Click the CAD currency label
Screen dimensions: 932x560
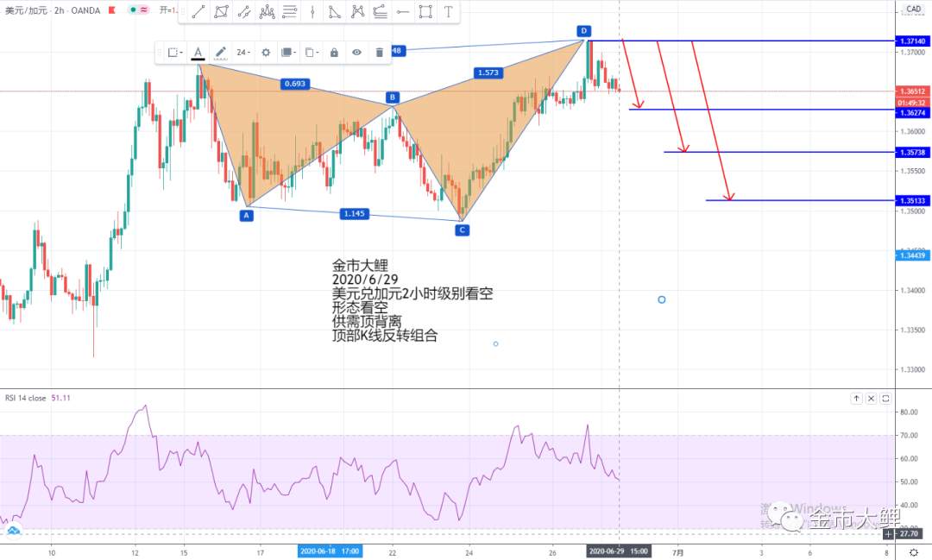(914, 9)
